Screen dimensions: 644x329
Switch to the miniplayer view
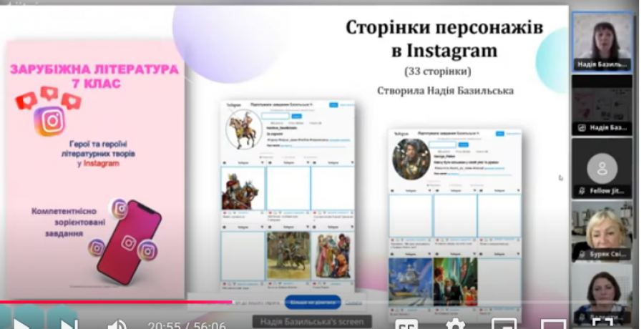pyautogui.click(x=504, y=324)
